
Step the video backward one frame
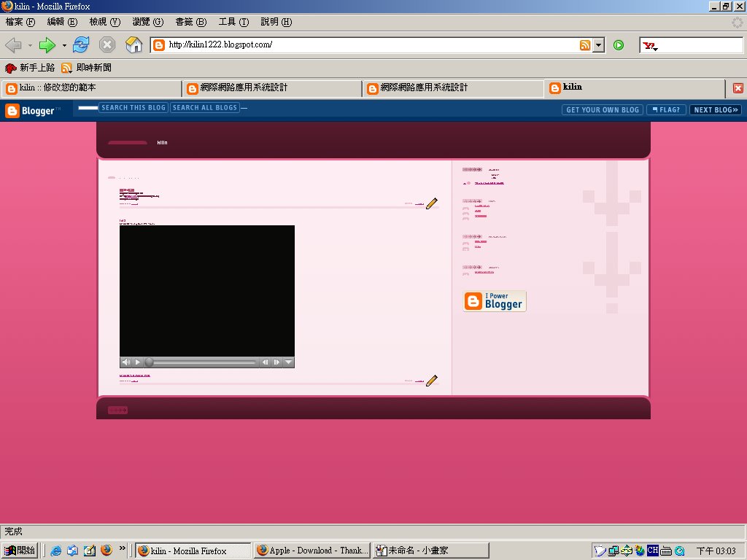265,362
